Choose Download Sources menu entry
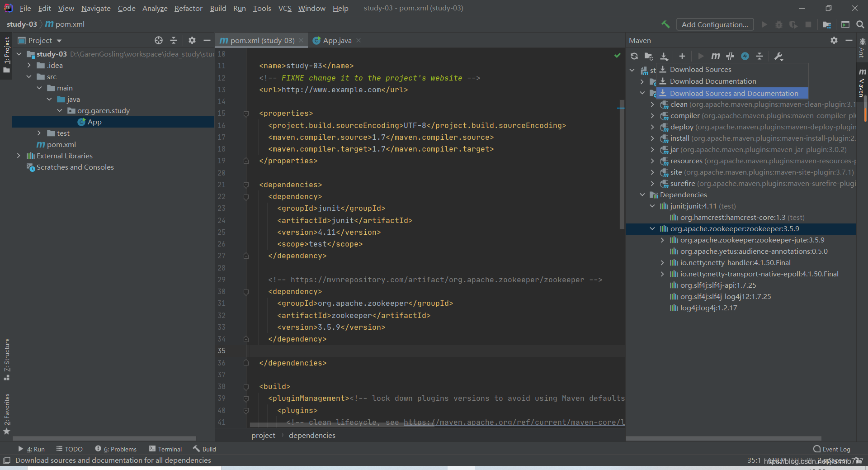 [x=732, y=69]
